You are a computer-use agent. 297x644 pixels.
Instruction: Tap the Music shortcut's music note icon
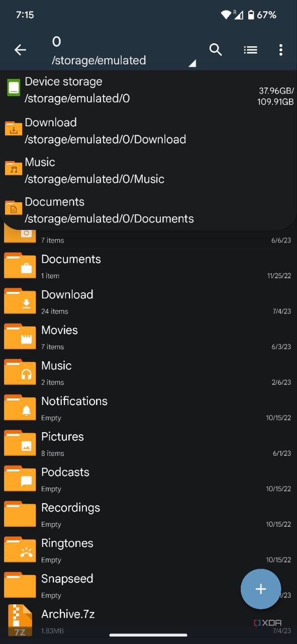pyautogui.click(x=14, y=168)
